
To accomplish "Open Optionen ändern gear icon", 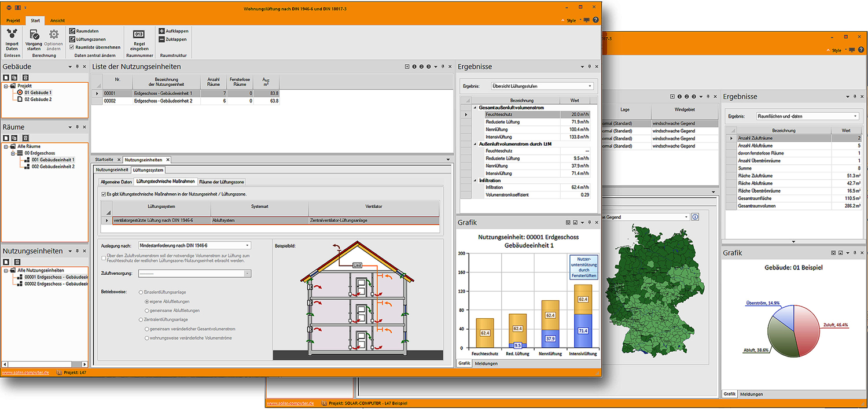I will 54,35.
